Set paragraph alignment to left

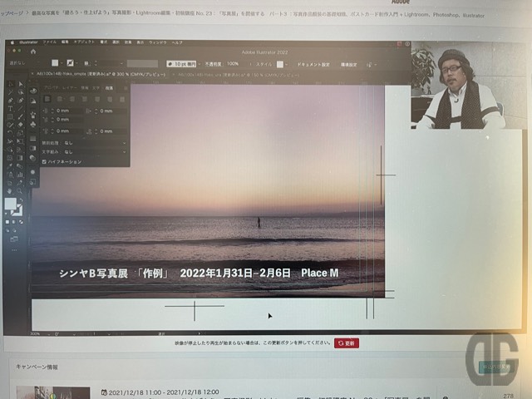pyautogui.click(x=47, y=99)
